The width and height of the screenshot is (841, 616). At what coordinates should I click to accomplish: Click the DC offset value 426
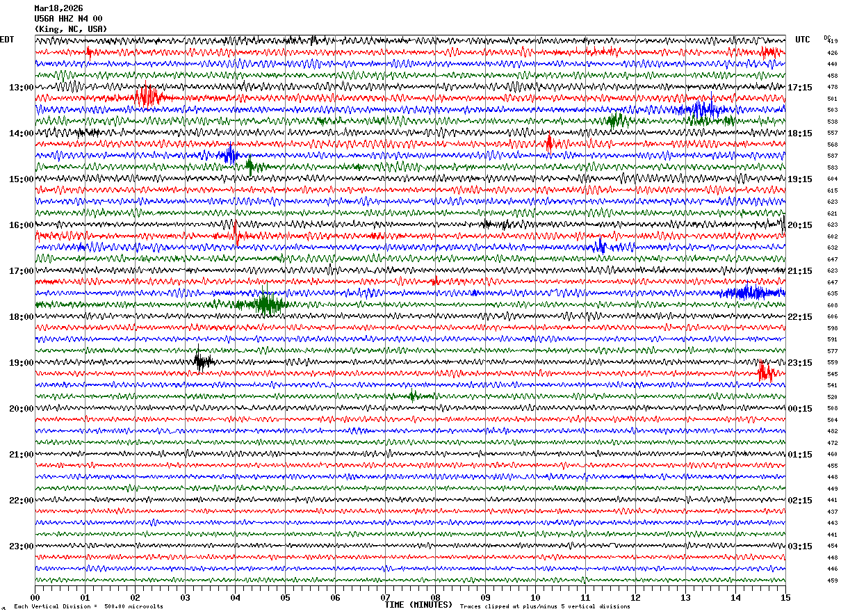(832, 53)
